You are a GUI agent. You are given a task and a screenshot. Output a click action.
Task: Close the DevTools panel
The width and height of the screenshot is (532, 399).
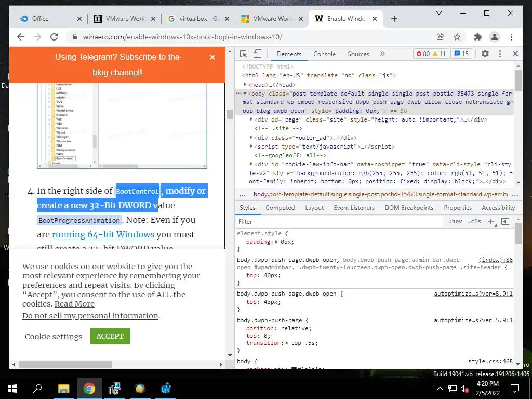[x=515, y=54]
